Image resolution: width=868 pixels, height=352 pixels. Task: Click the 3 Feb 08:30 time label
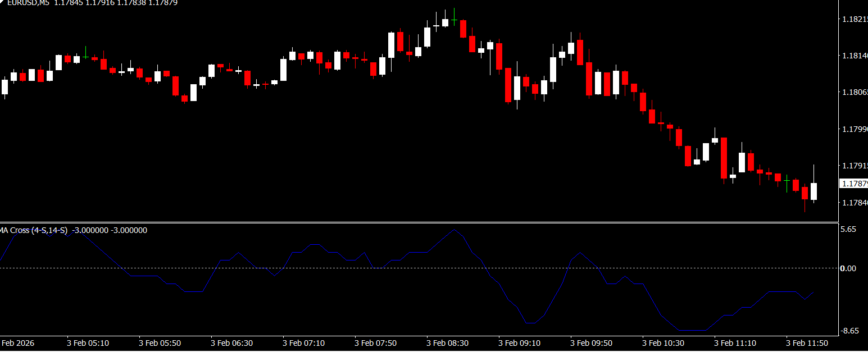[447, 342]
